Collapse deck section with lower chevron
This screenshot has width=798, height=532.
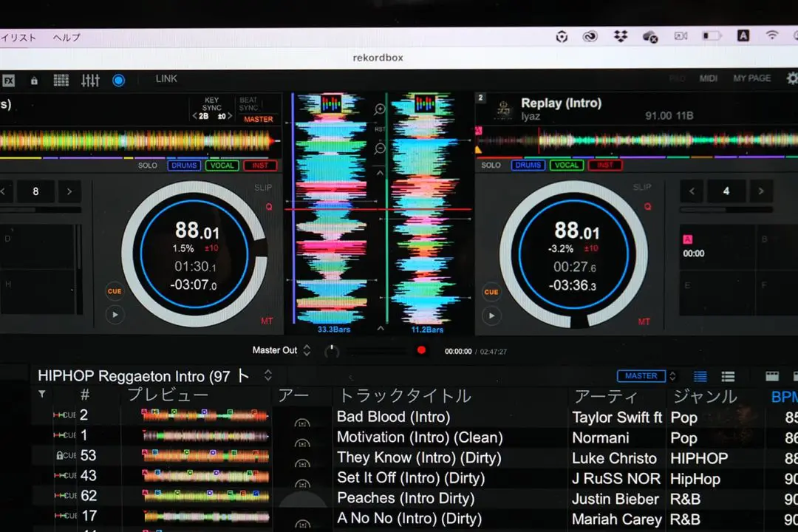381,328
